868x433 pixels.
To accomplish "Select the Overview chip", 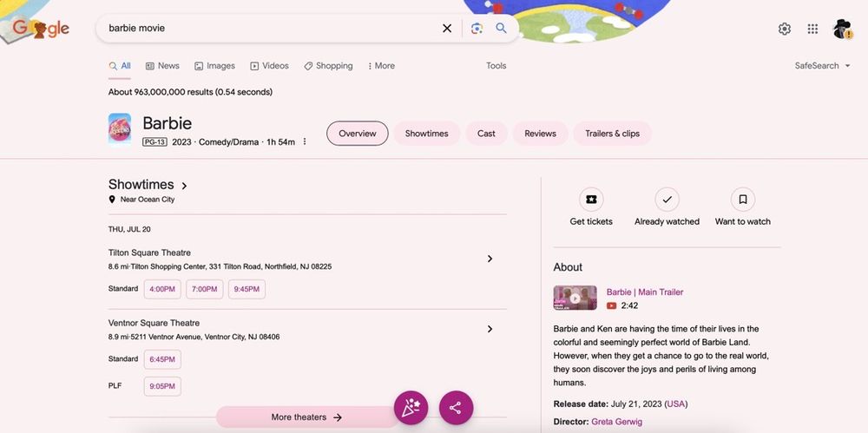I will [x=358, y=134].
